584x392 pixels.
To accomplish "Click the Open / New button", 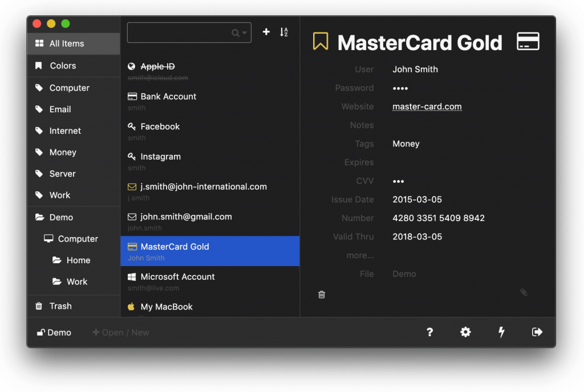I will (x=120, y=332).
